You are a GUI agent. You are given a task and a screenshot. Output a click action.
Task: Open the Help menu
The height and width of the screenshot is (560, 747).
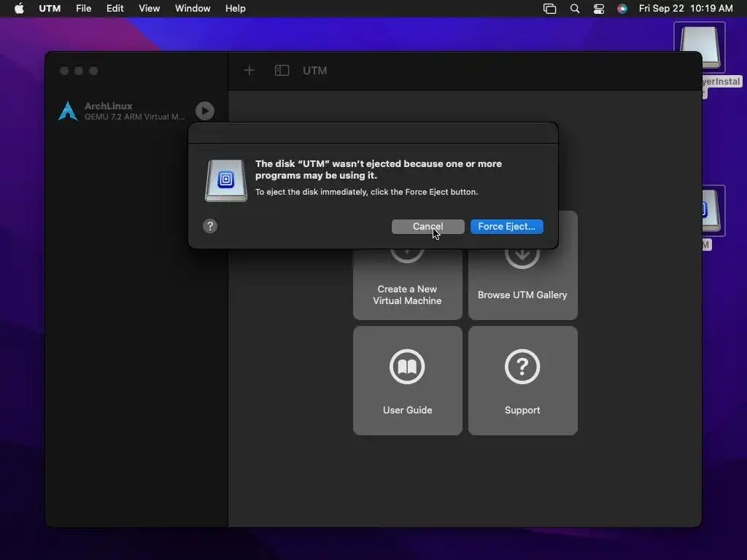click(x=236, y=9)
